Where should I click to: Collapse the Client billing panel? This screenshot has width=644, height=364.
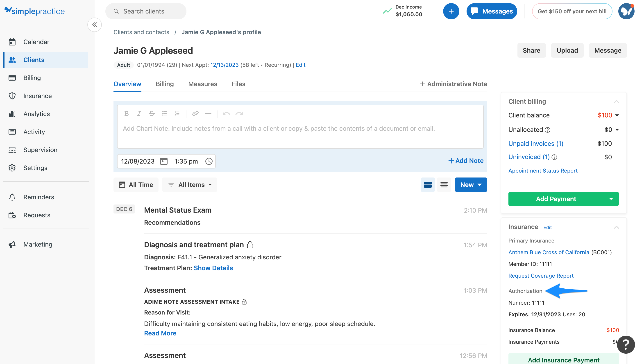616,101
